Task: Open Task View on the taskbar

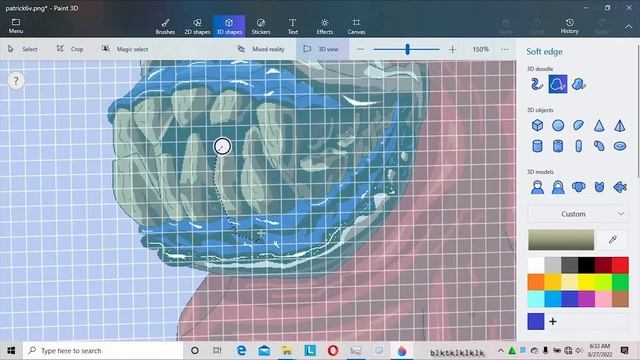Action: tap(217, 350)
